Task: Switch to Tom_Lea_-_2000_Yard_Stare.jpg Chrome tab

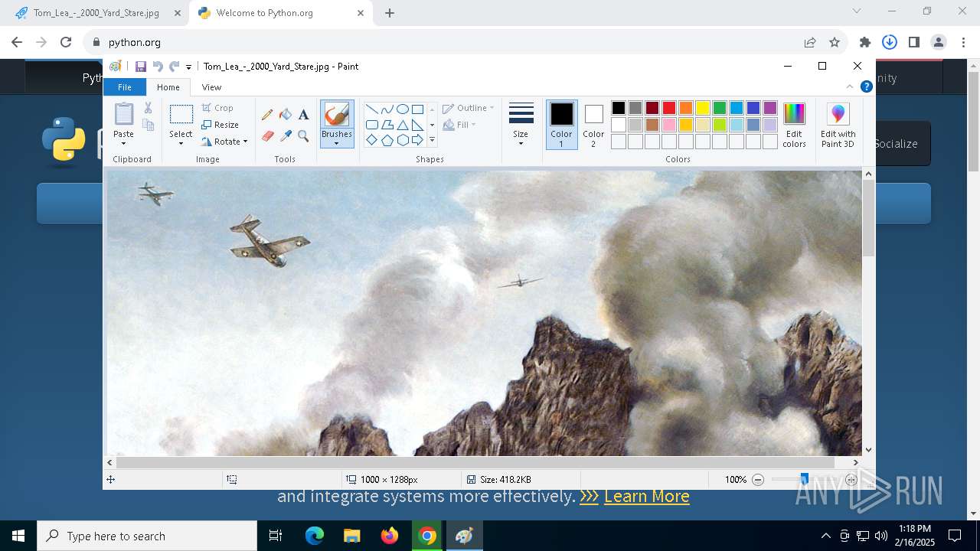Action: click(x=96, y=13)
